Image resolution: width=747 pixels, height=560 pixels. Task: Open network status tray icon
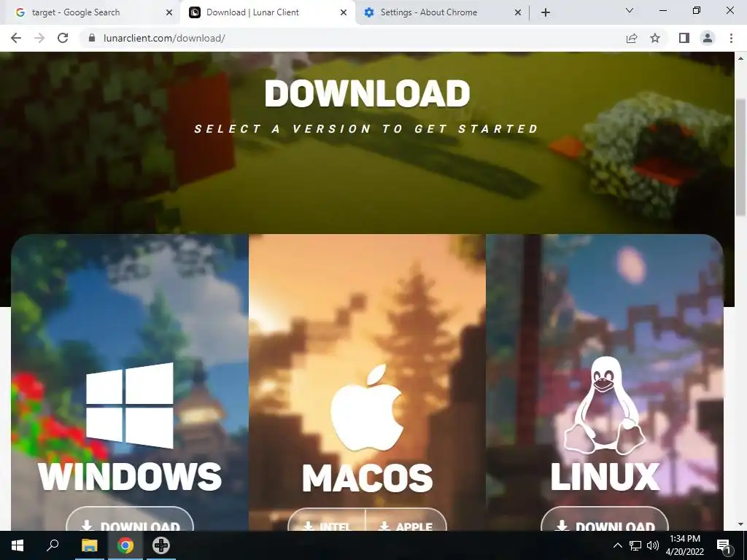tap(635, 545)
